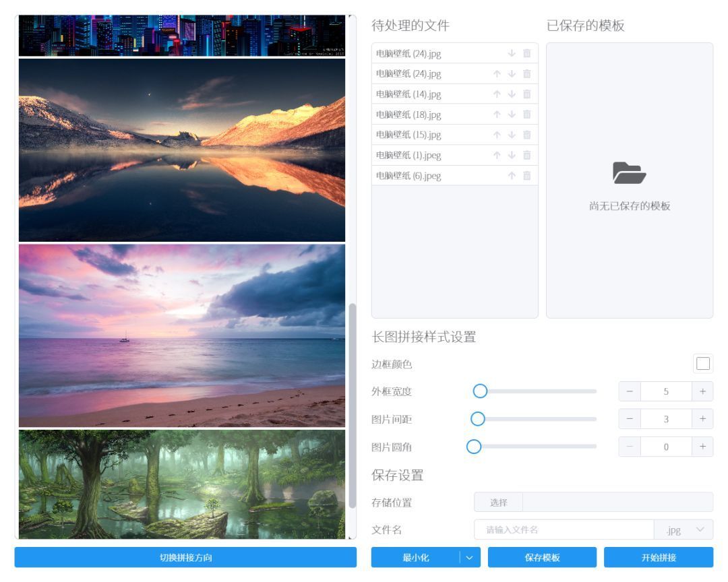This screenshot has width=728, height=582.
Task: Click the 切换拼接方向 button
Action: pos(185,557)
